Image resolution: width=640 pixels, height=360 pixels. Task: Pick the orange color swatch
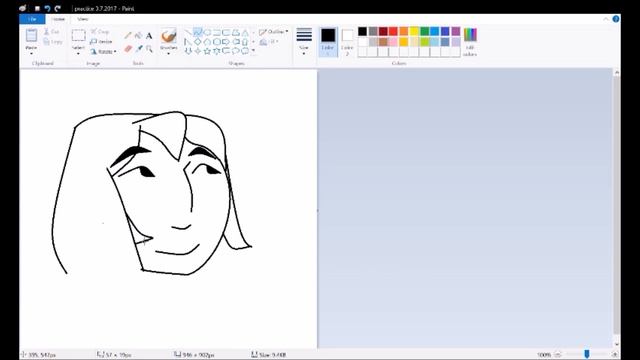(404, 31)
